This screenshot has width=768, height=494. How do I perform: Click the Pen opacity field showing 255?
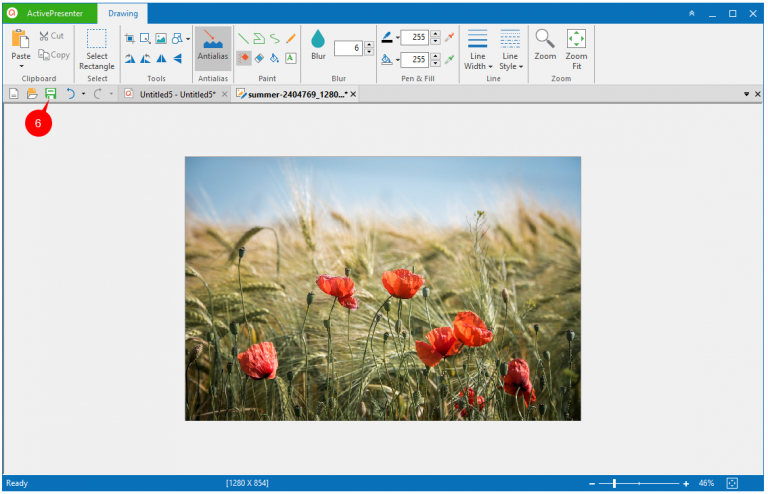415,37
